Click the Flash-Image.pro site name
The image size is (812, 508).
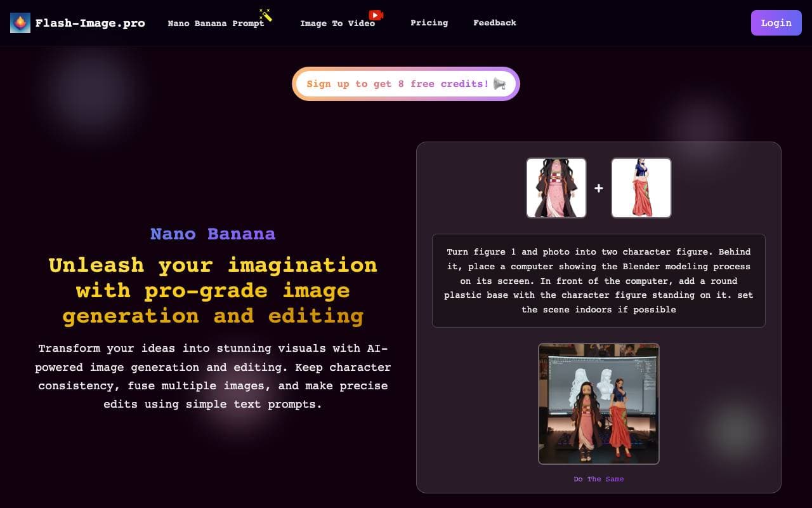[90, 23]
